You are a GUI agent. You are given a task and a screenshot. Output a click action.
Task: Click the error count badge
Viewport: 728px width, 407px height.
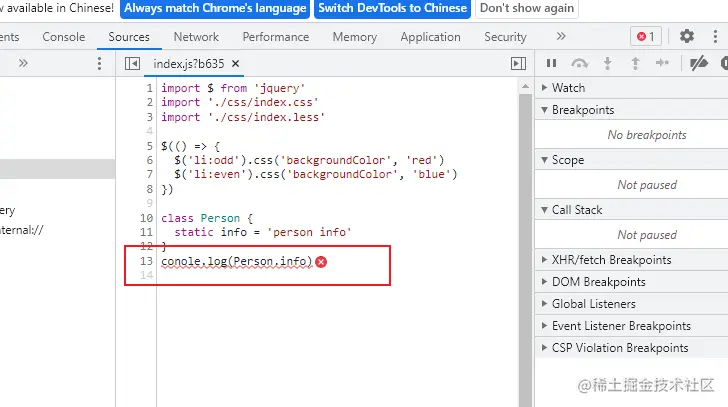point(646,36)
